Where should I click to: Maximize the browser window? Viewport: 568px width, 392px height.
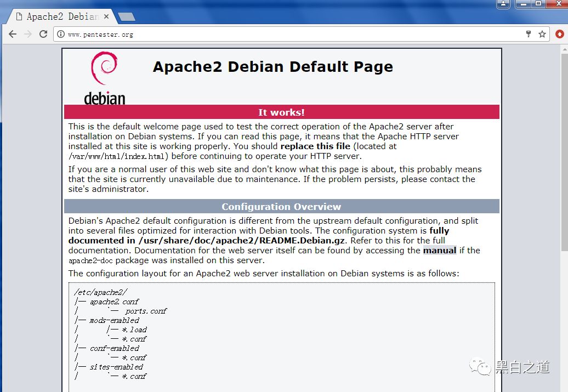click(x=538, y=4)
